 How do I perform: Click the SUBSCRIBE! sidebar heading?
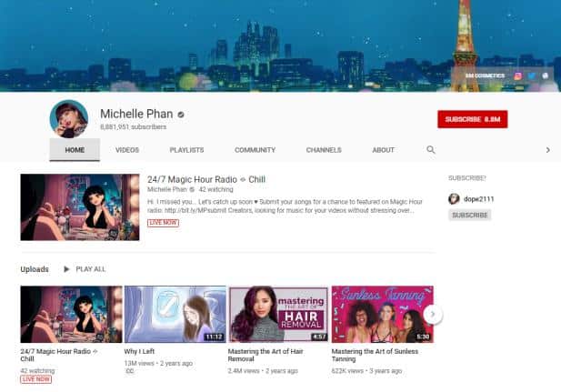467,178
